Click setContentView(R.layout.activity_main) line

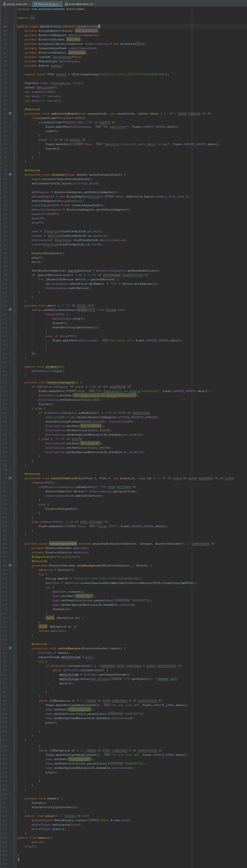pos(65,183)
